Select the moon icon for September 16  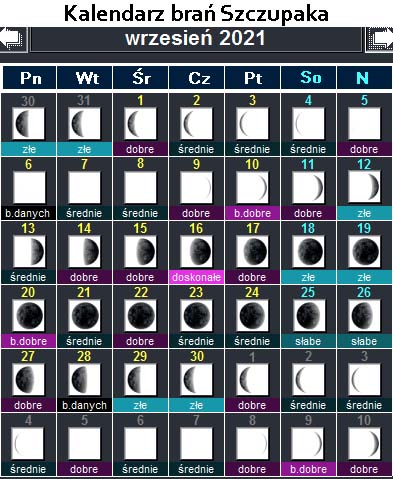pos(196,251)
